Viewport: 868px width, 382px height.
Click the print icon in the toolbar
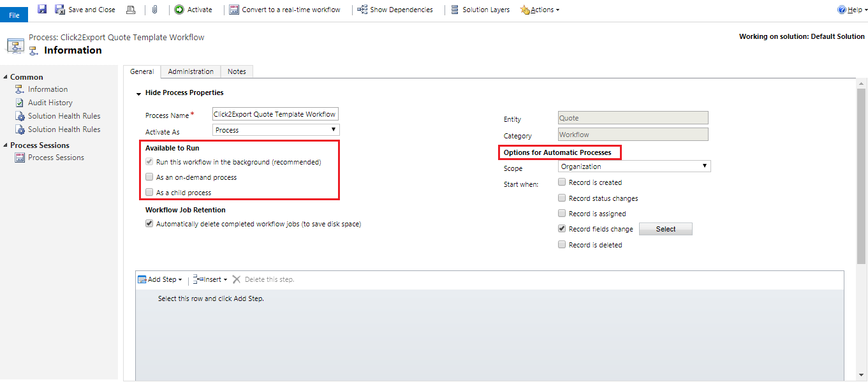pyautogui.click(x=131, y=10)
